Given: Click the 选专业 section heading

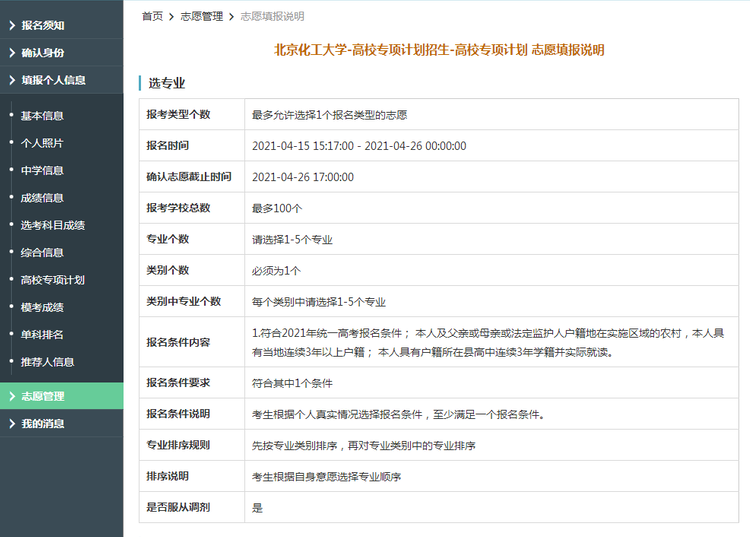Looking at the screenshot, I should [166, 83].
